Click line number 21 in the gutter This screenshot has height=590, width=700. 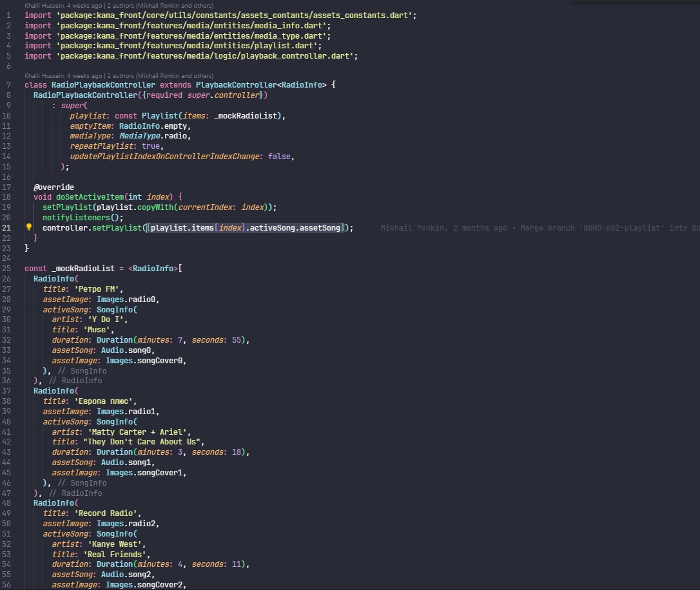(x=6, y=228)
